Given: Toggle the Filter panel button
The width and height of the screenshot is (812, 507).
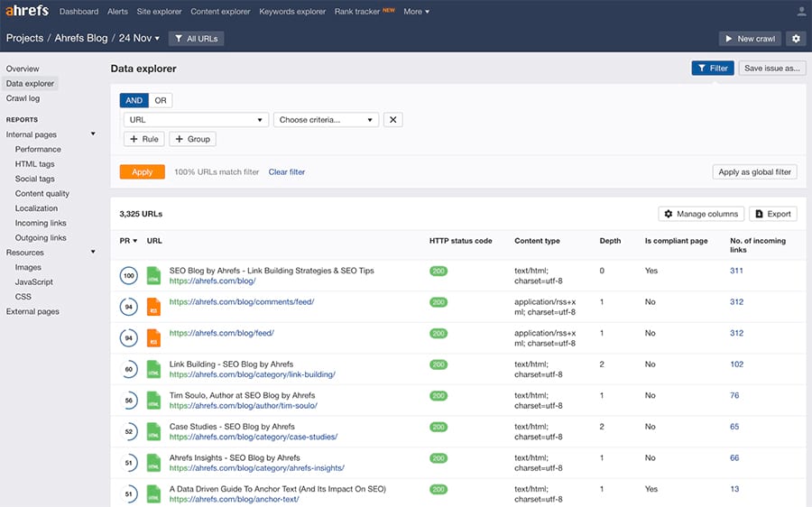Looking at the screenshot, I should 712,68.
